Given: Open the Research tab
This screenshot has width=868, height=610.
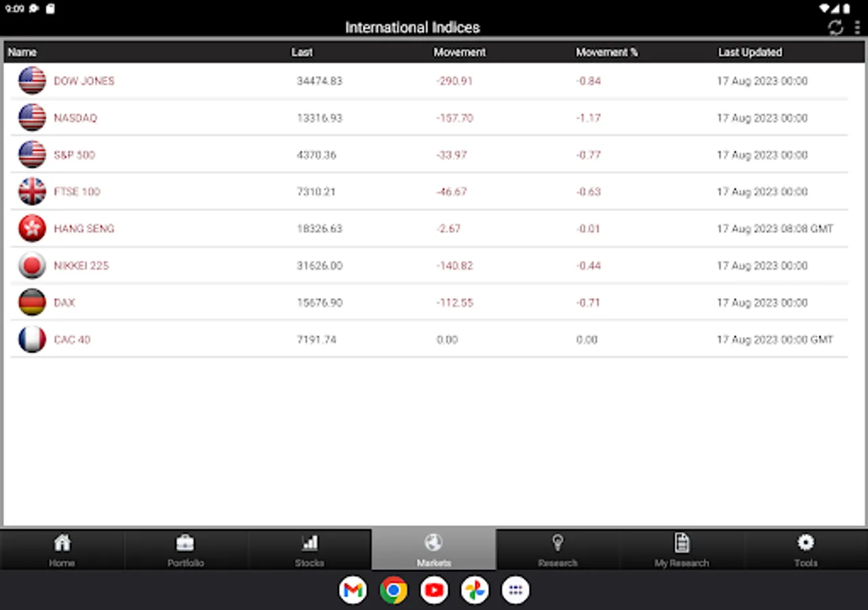Looking at the screenshot, I should 557,550.
